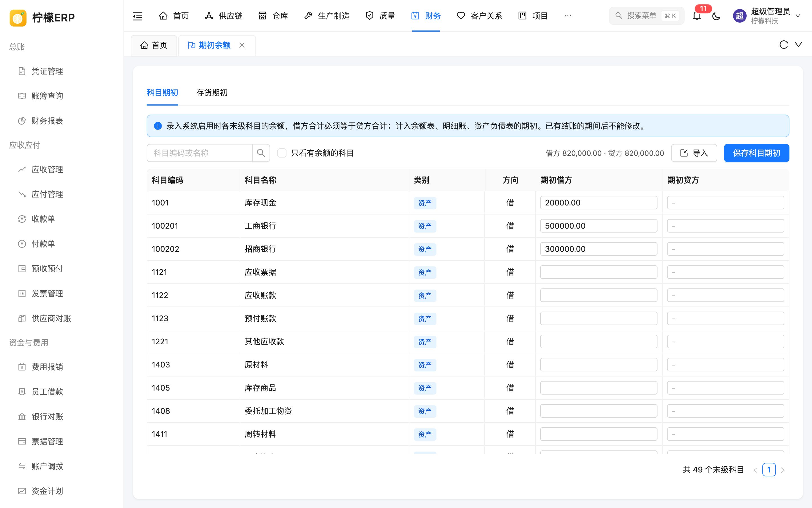This screenshot has height=508, width=812.
Task: Check 只看有余额的科目 checkbox
Action: (x=282, y=153)
